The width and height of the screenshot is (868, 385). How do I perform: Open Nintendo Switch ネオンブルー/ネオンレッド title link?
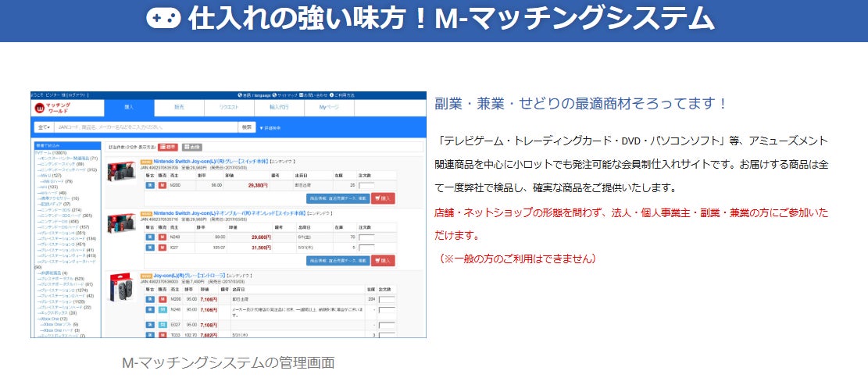tap(229, 213)
